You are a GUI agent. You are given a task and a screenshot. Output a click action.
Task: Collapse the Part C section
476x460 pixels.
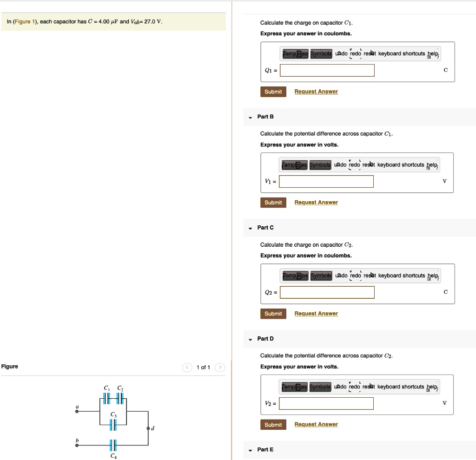coord(250,228)
